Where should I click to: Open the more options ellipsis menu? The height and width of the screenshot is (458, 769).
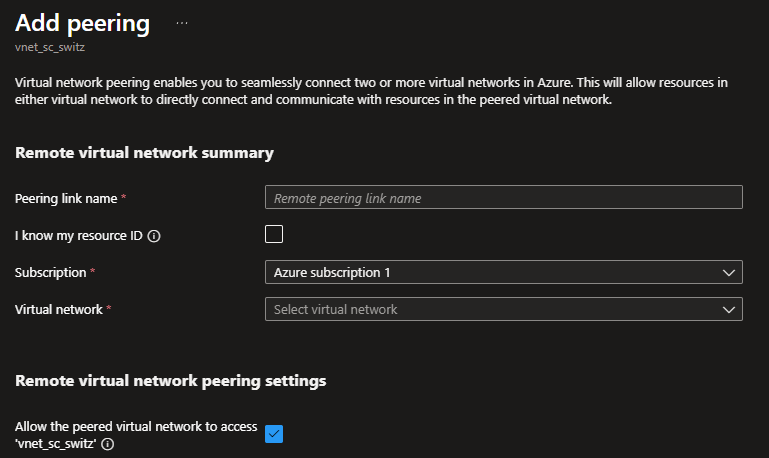click(x=182, y=21)
